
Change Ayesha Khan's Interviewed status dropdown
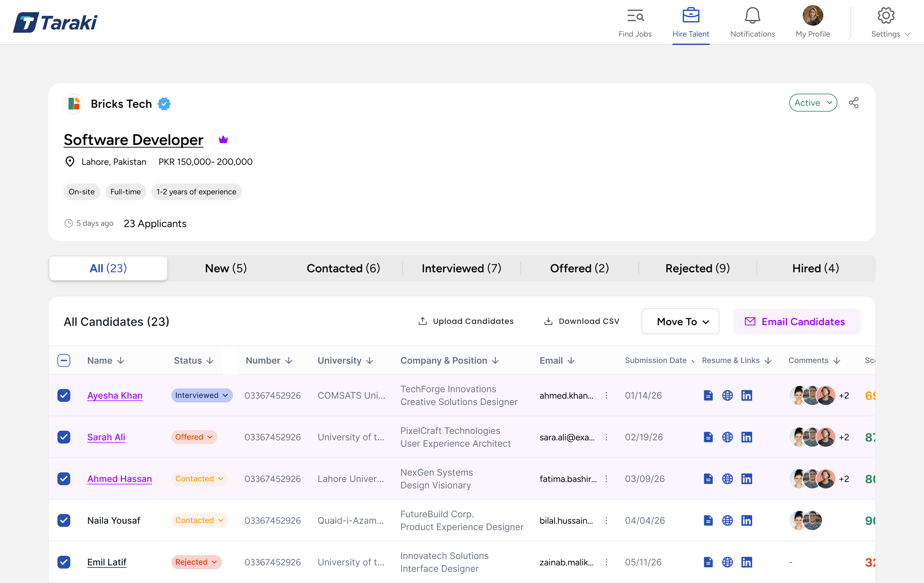[201, 395]
